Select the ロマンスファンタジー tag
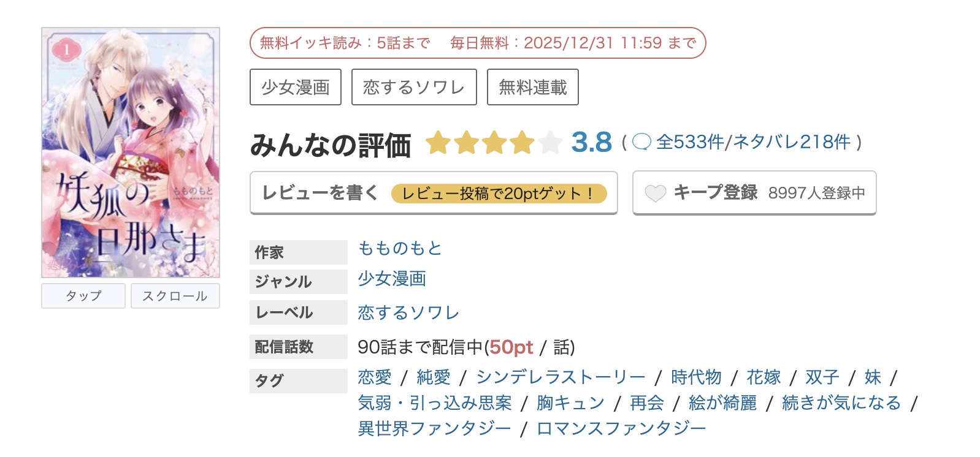 click(621, 428)
